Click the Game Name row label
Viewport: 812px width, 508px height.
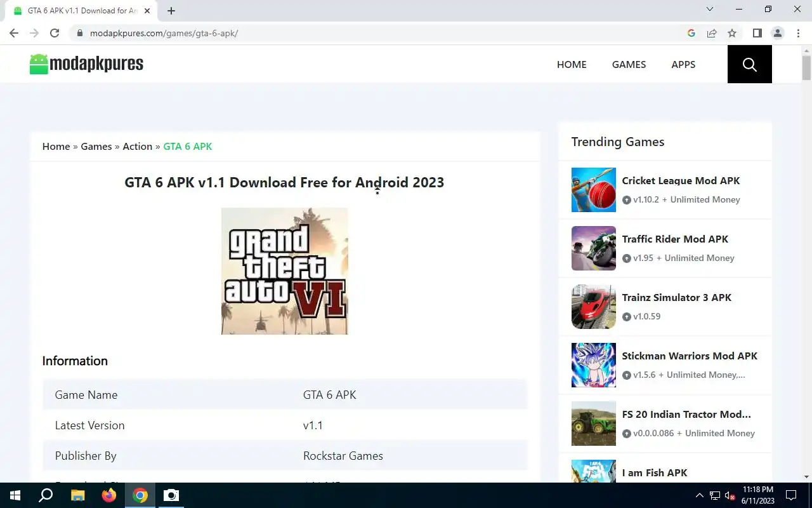click(x=86, y=394)
